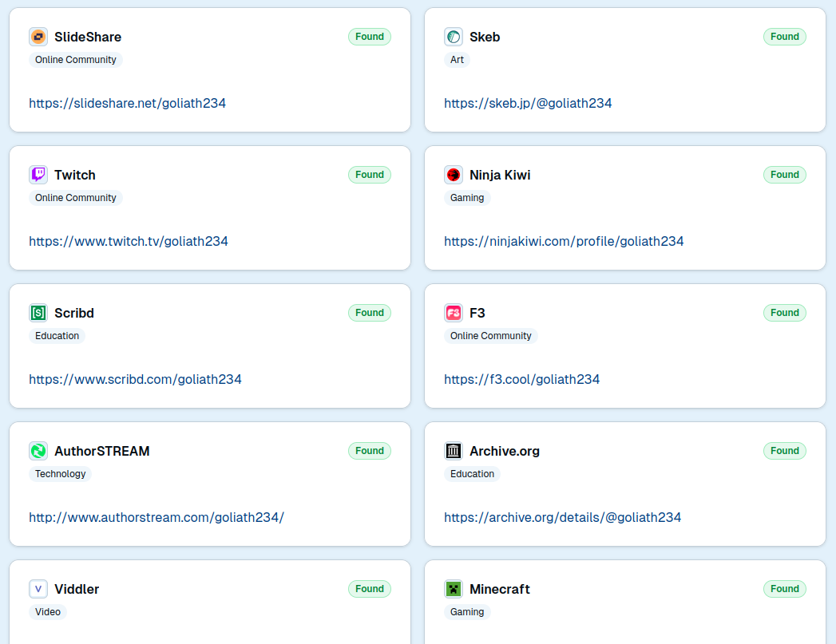Select the Online Community tag under SlideShare
This screenshot has height=644, width=836.
76,60
